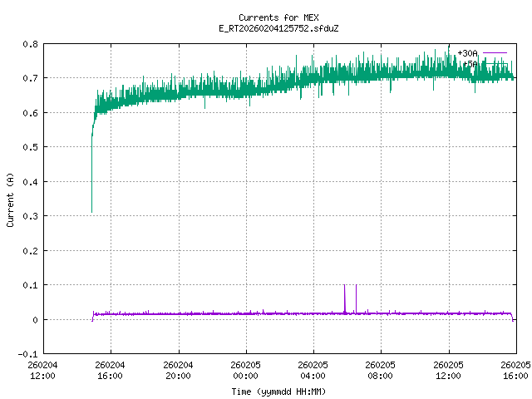This screenshot has height=399, width=532.
Task: Click the 260205 16:00 x-axis tick label
Action: click(x=515, y=370)
